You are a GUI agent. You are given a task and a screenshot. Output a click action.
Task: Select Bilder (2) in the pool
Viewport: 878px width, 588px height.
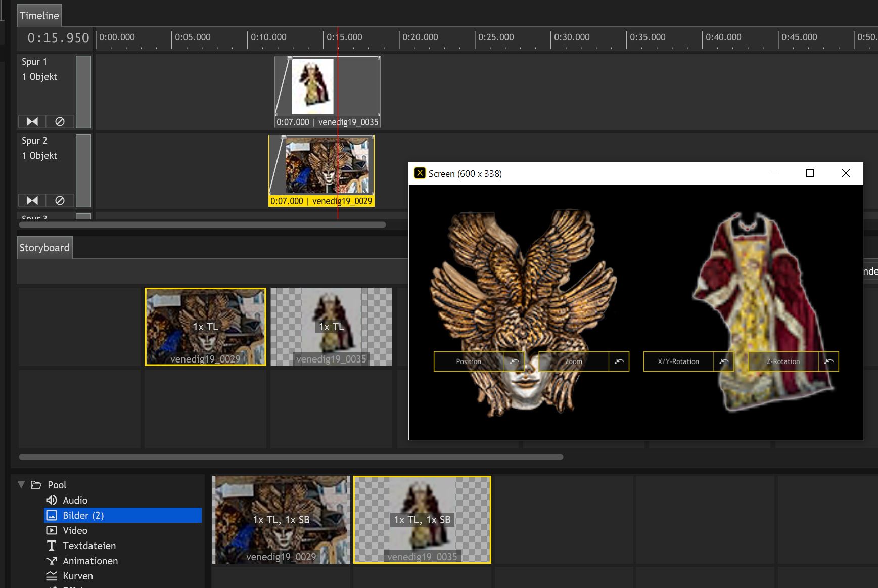pyautogui.click(x=123, y=515)
